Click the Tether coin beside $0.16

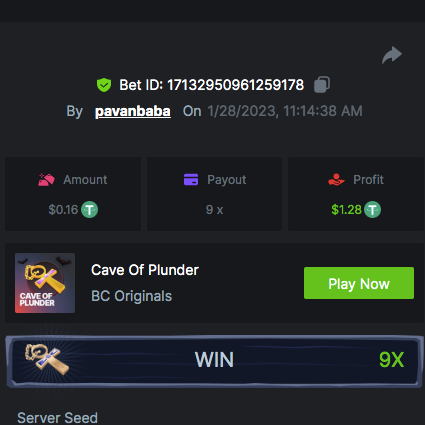click(90, 210)
